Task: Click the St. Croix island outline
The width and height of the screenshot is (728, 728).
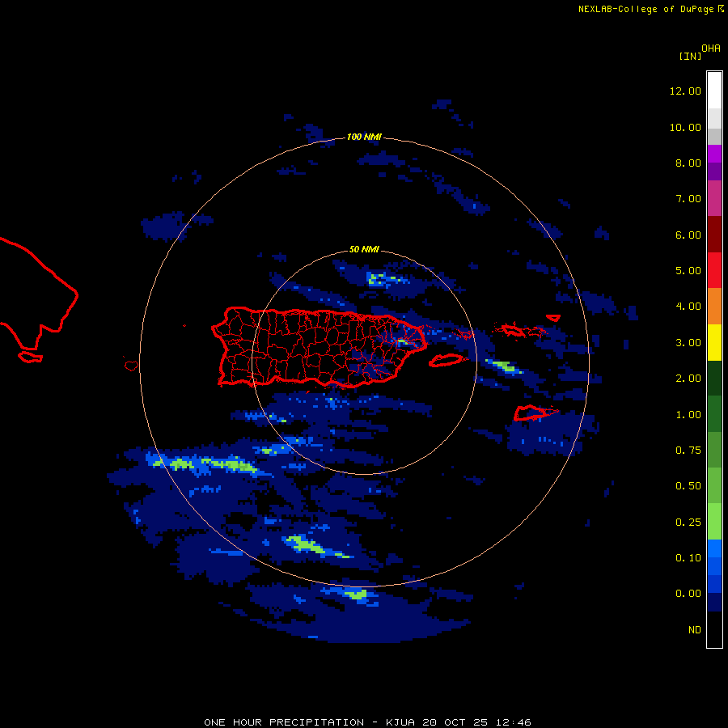Action: point(535,413)
